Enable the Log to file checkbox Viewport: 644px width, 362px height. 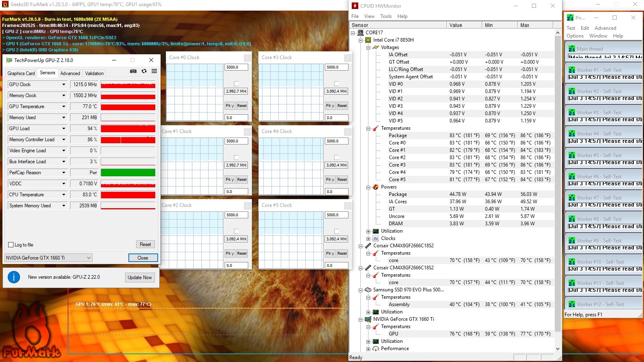point(11,245)
